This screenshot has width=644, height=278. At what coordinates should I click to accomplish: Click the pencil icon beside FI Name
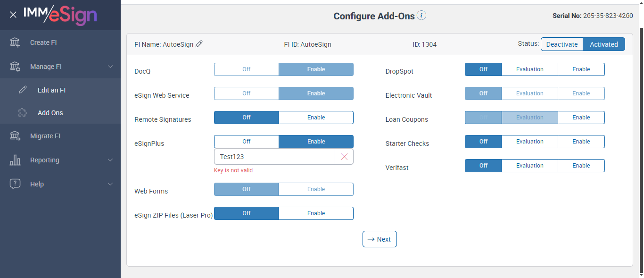point(199,44)
